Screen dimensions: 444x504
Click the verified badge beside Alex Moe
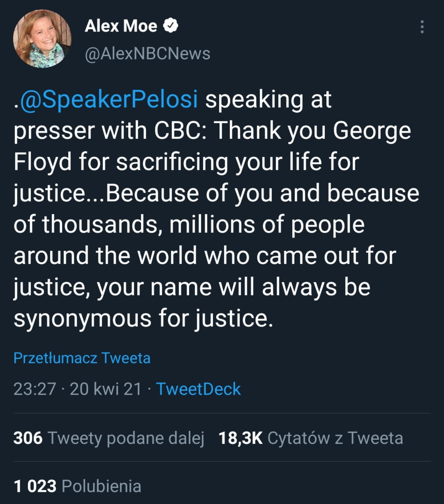tap(170, 26)
